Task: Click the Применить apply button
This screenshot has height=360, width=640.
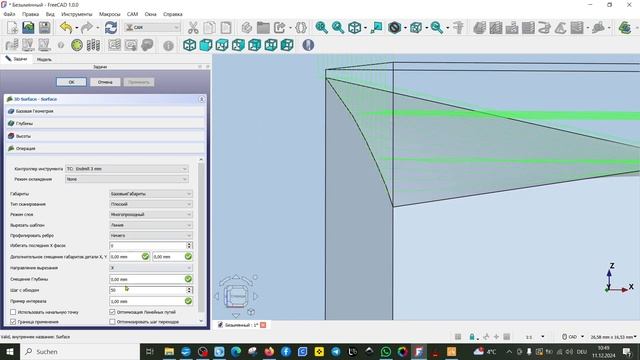Action: click(139, 82)
